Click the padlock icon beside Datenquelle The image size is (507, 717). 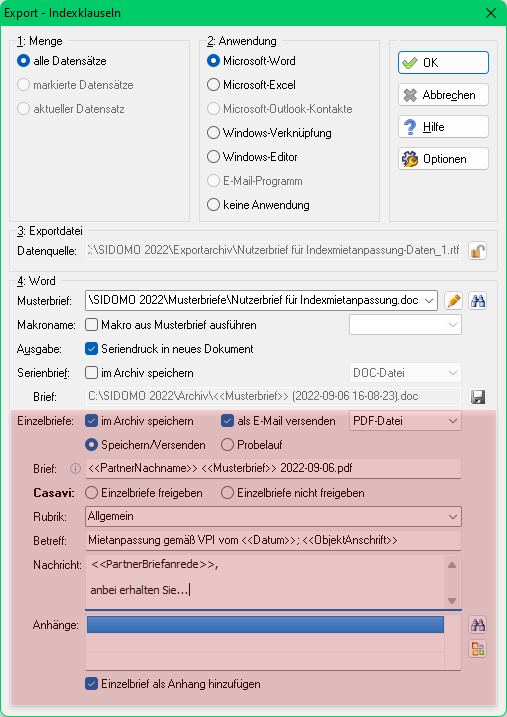click(x=477, y=251)
